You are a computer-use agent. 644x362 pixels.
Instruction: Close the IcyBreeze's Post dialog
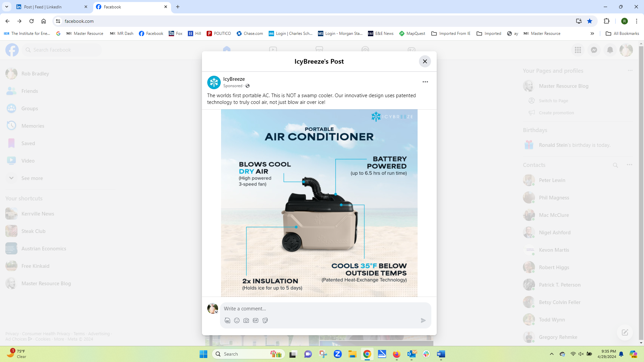pyautogui.click(x=425, y=61)
